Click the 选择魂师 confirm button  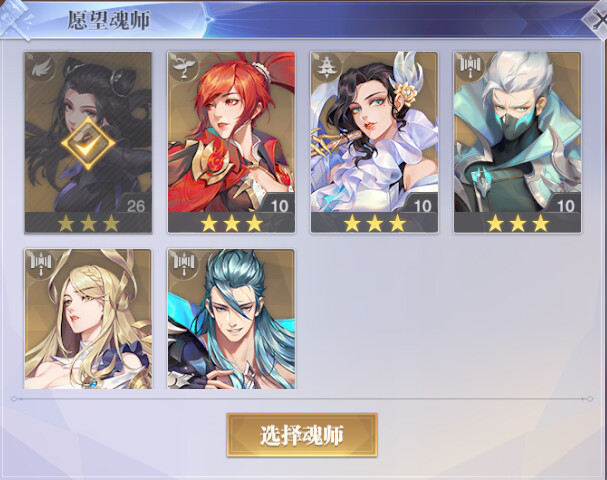click(x=302, y=435)
